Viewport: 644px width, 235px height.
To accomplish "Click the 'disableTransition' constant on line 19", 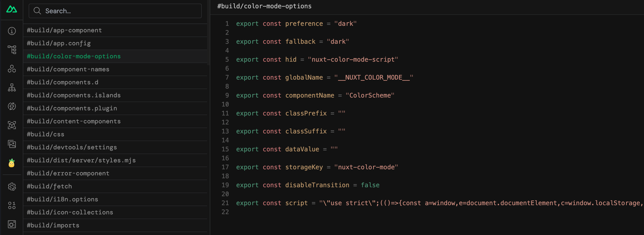I will tap(317, 185).
